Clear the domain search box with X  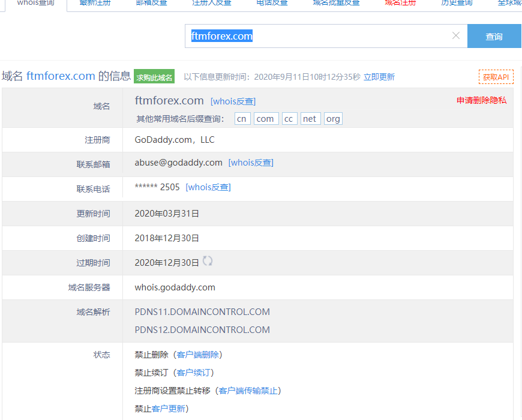[455, 36]
